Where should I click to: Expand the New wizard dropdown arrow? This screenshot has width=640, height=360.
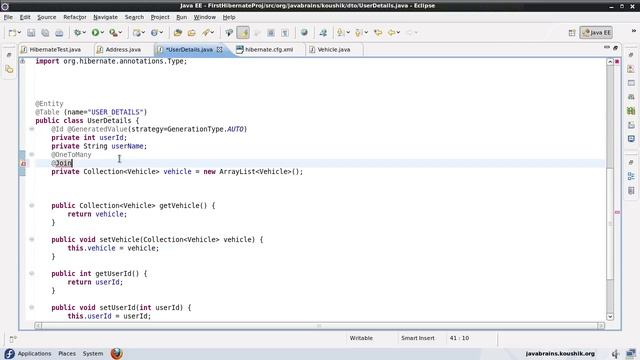(x=19, y=33)
